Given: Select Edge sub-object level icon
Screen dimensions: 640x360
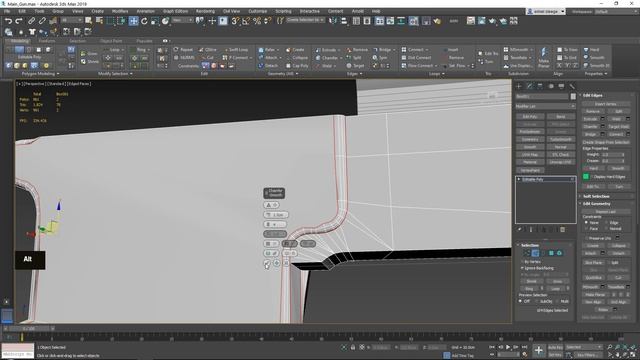Looking at the screenshot, I should click(x=535, y=253).
